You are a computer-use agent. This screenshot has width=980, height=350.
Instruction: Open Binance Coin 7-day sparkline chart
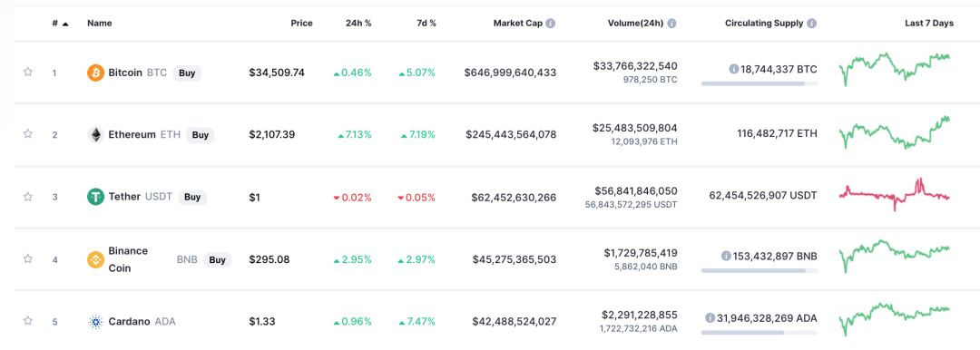pos(895,257)
